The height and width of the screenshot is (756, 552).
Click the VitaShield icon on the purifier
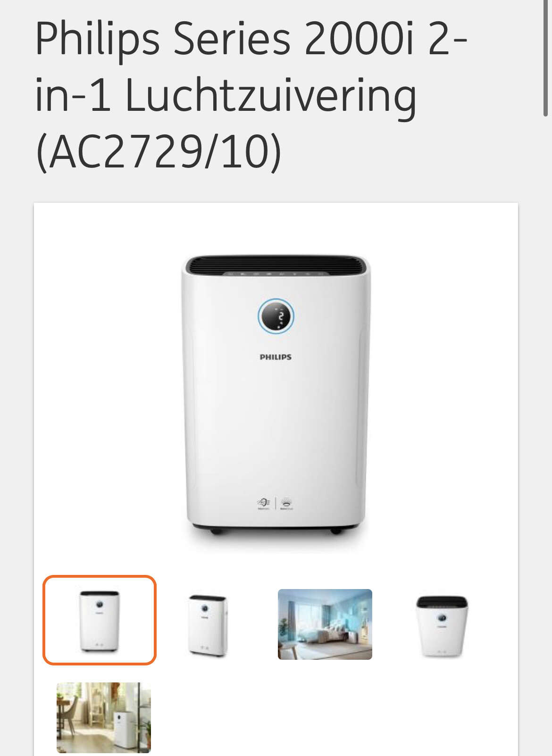coord(263,503)
